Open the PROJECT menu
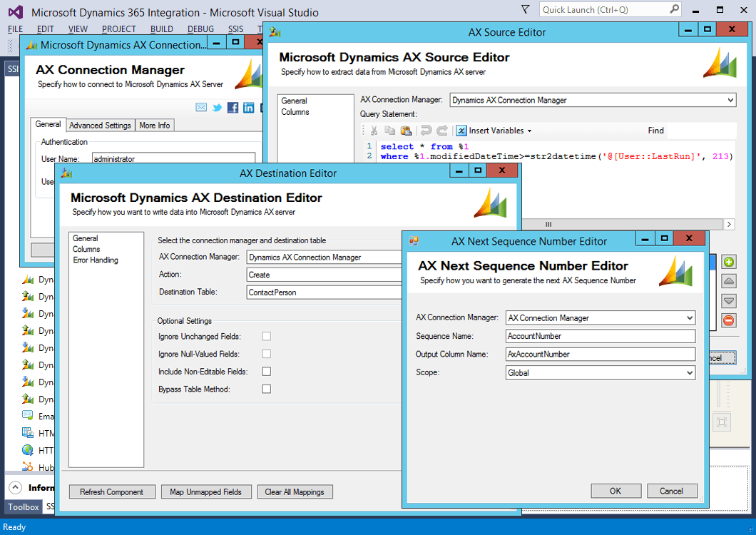 pyautogui.click(x=118, y=29)
